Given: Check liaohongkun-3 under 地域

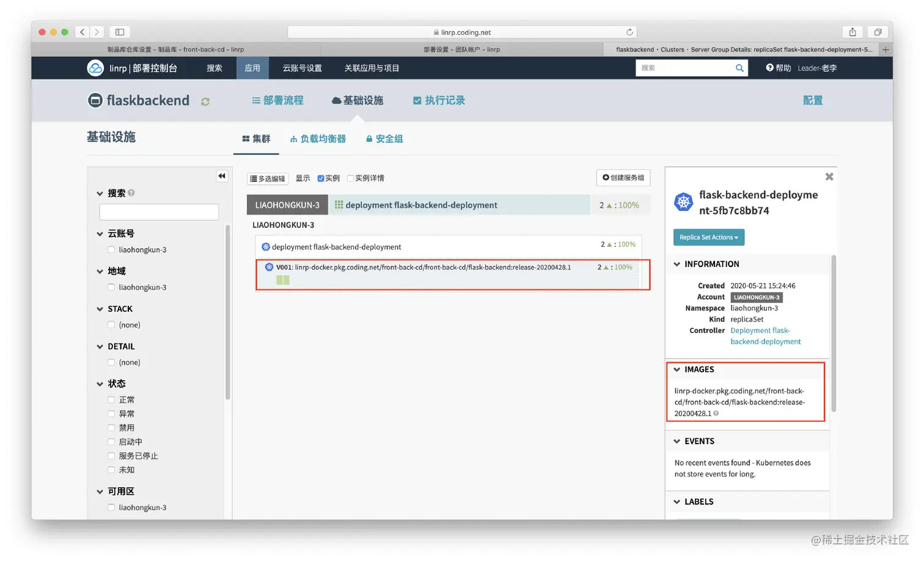Looking at the screenshot, I should 111,287.
